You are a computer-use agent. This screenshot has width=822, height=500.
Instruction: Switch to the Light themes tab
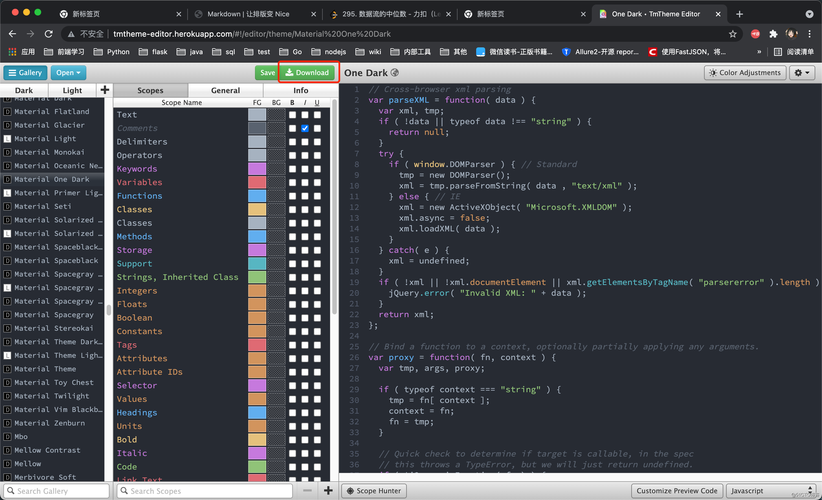(72, 90)
